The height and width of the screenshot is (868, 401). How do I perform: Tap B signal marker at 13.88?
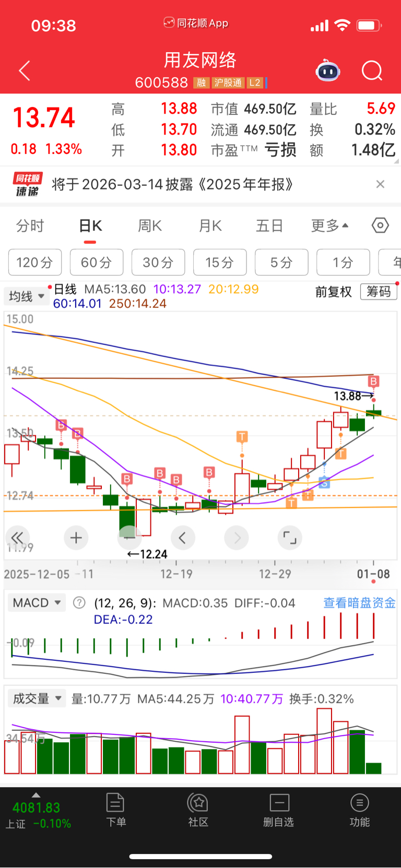(x=373, y=381)
